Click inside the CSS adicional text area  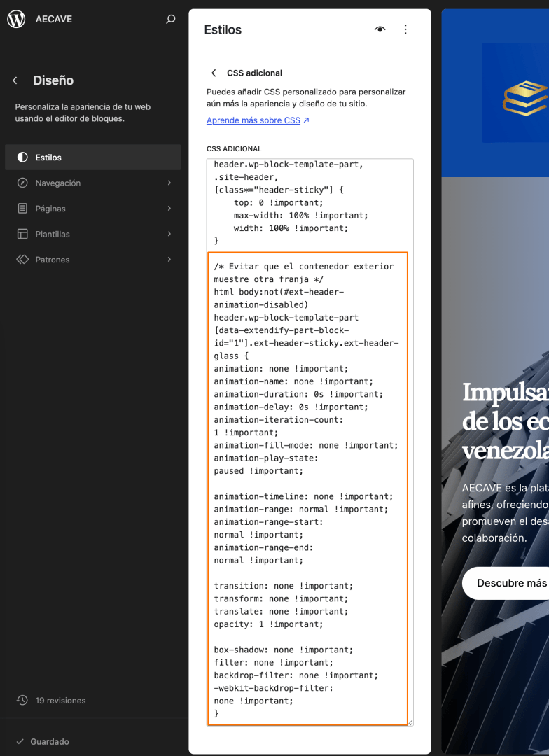coord(310,442)
